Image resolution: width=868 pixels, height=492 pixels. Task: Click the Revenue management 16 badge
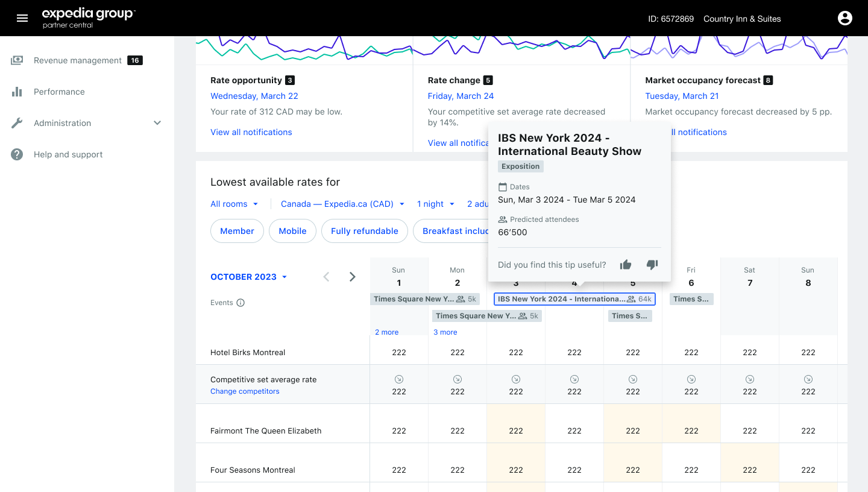[135, 60]
